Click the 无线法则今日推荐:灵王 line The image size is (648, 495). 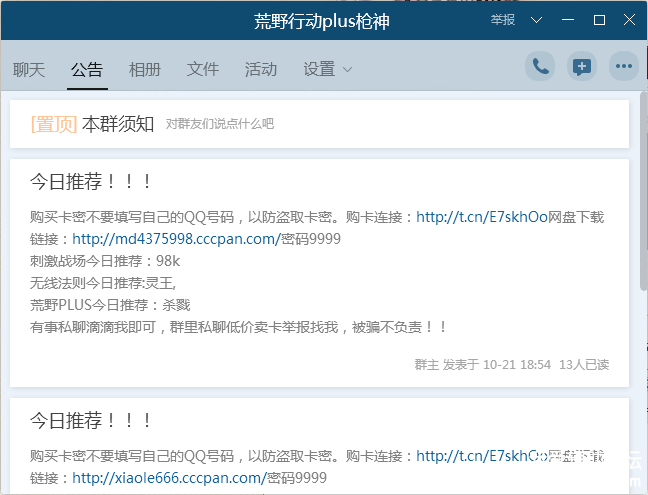[x=103, y=283]
